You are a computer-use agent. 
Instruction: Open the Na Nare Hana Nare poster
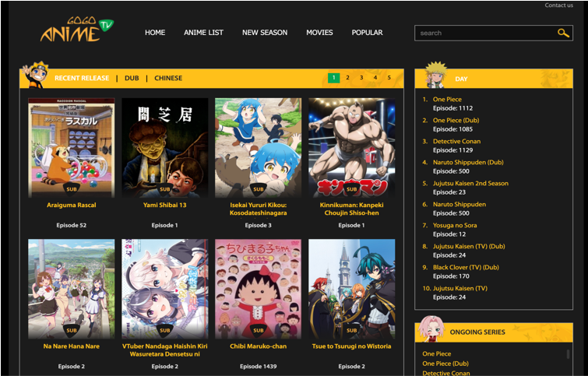point(71,289)
